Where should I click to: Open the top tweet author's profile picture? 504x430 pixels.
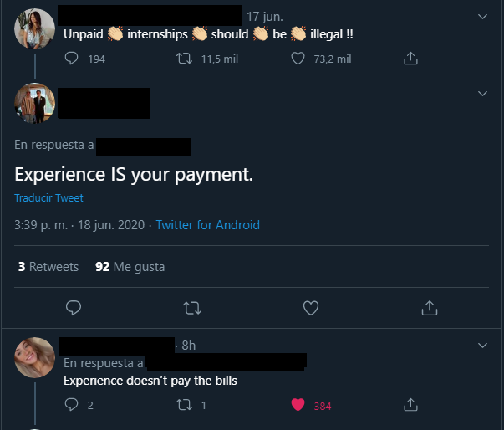pos(35,30)
